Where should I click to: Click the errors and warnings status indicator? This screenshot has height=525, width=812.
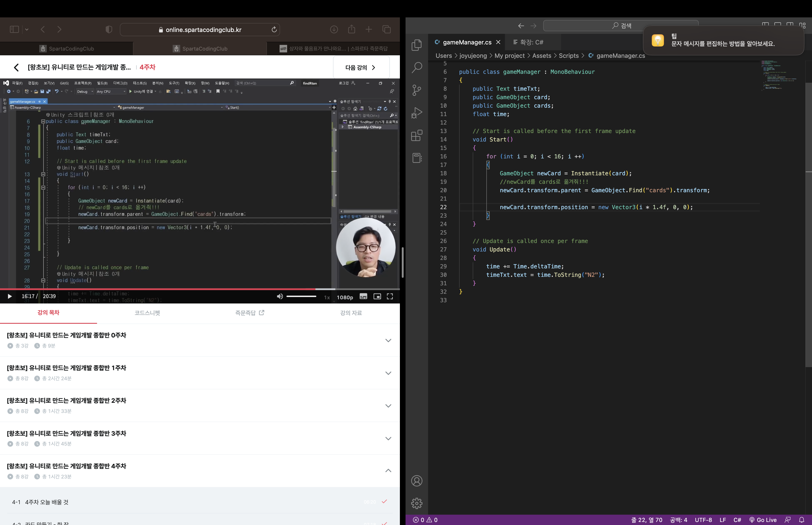click(x=425, y=520)
